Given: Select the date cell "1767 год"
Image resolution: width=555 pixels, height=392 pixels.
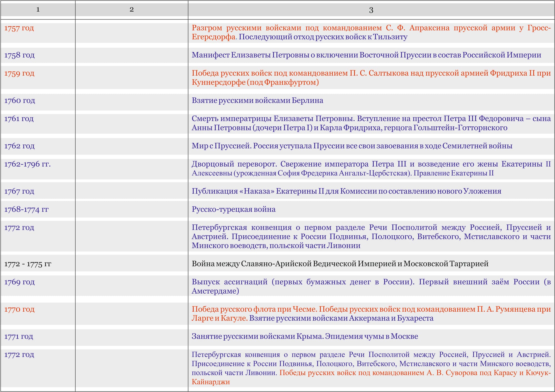Looking at the screenshot, I should (x=19, y=191).
